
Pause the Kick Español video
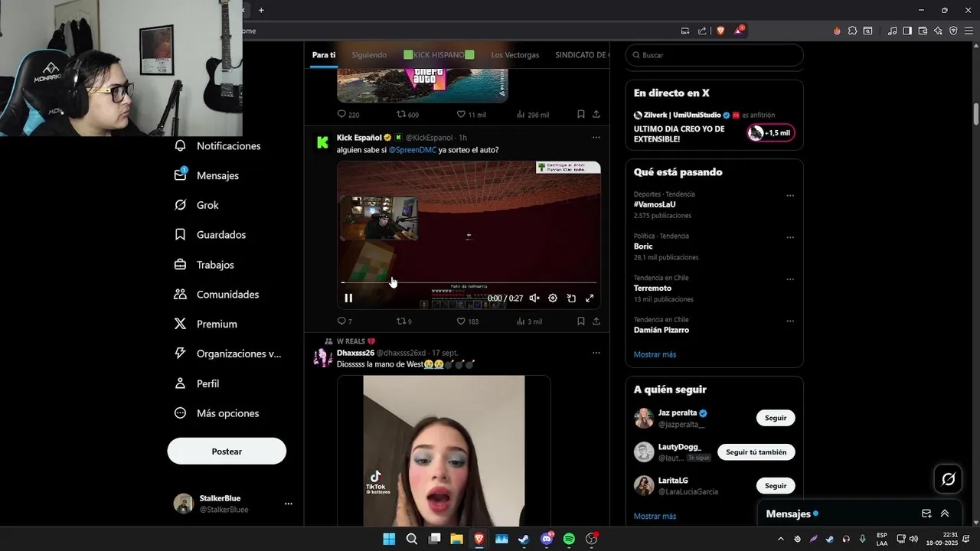348,298
